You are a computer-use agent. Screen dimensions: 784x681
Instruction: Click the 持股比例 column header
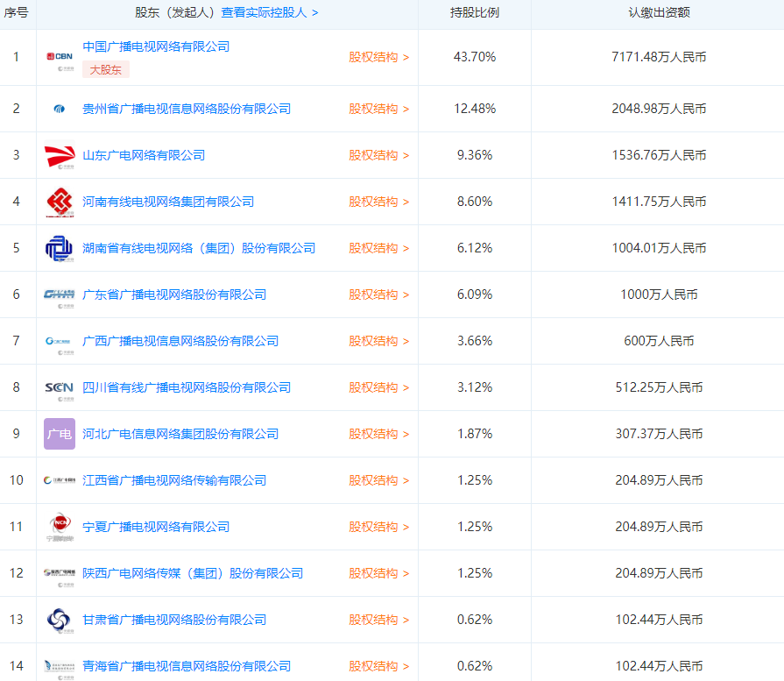pyautogui.click(x=475, y=12)
